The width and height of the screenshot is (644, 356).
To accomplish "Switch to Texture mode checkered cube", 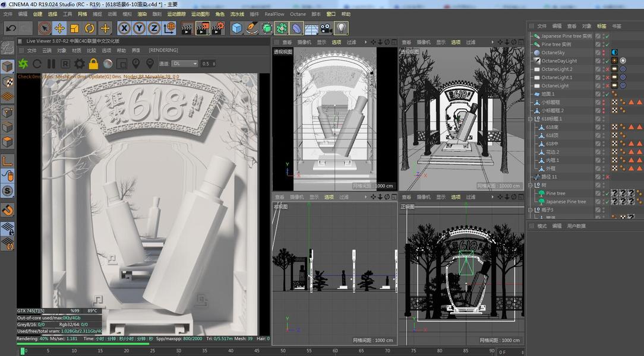I will coord(7,82).
